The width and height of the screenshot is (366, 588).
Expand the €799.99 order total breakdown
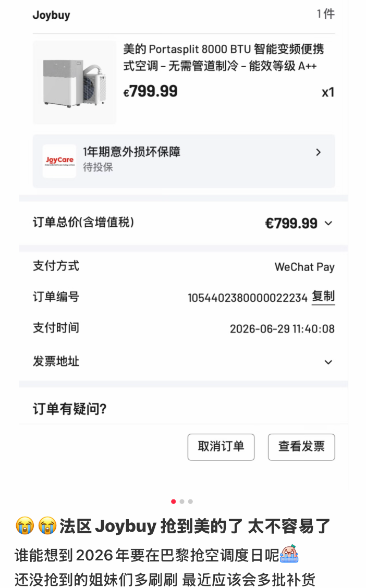pyautogui.click(x=328, y=224)
